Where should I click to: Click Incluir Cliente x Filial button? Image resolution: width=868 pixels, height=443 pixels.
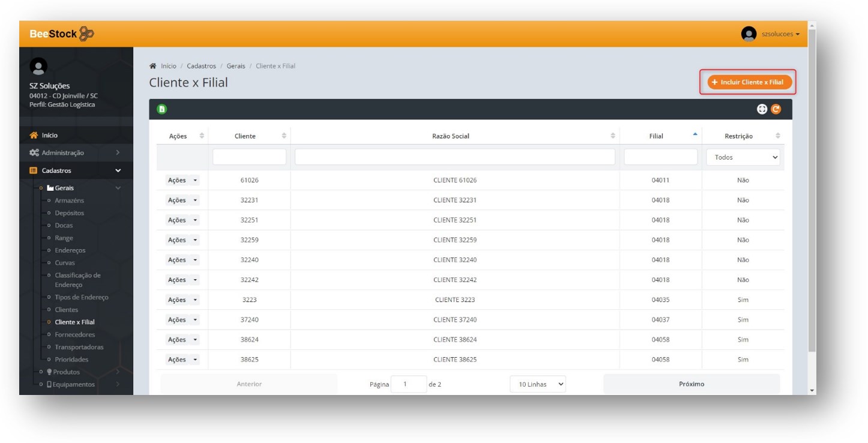[749, 82]
